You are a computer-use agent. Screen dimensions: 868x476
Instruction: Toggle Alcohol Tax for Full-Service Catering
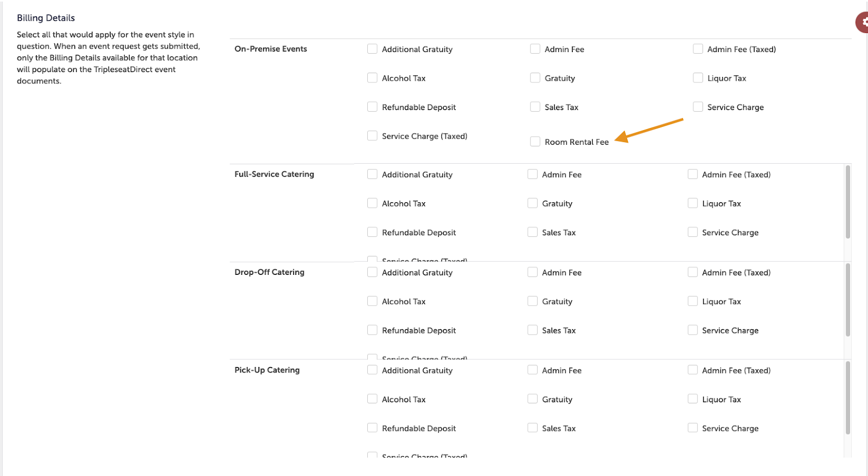(372, 203)
